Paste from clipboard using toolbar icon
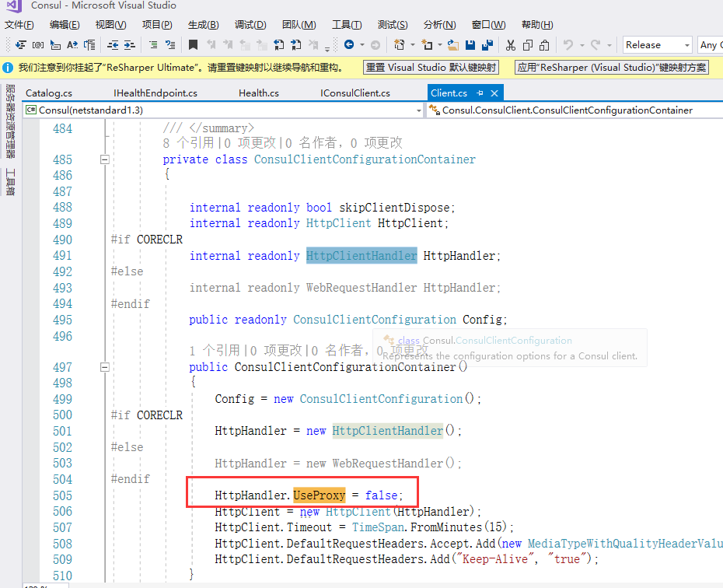This screenshot has height=588, width=723. coord(544,45)
